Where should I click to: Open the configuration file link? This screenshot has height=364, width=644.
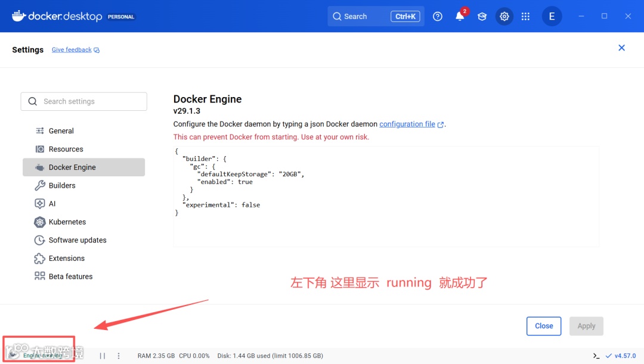407,124
